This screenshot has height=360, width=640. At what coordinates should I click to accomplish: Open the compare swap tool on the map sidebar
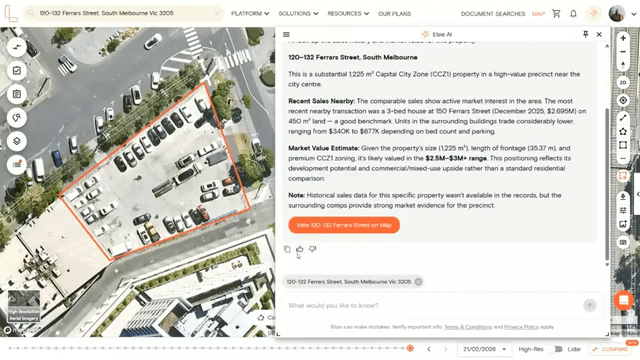[x=17, y=47]
